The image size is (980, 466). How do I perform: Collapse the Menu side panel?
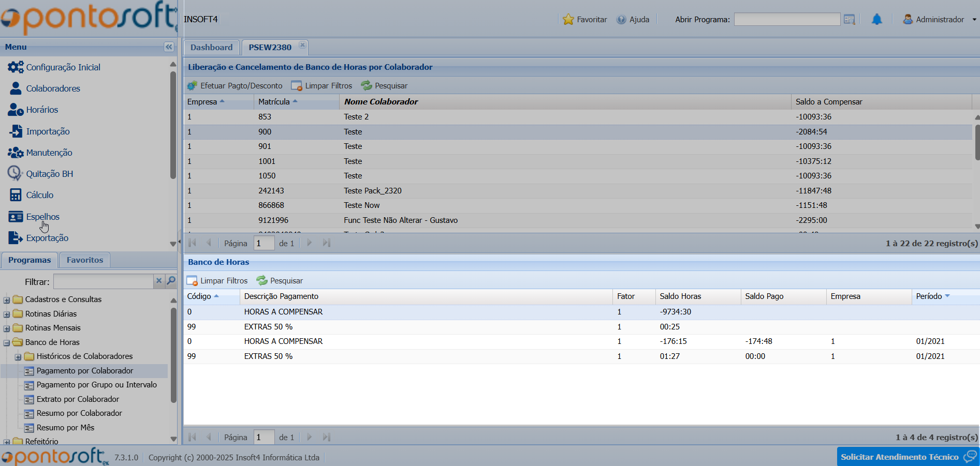tap(169, 47)
